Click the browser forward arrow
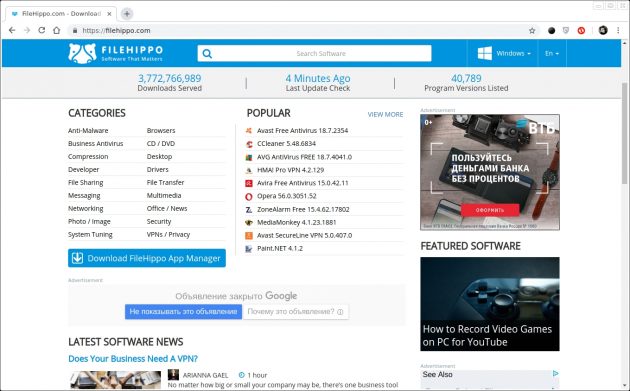The height and width of the screenshot is (391, 630). click(27, 31)
